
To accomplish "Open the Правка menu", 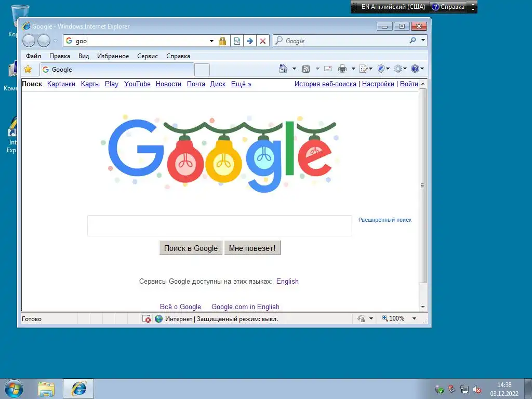I will 60,56.
